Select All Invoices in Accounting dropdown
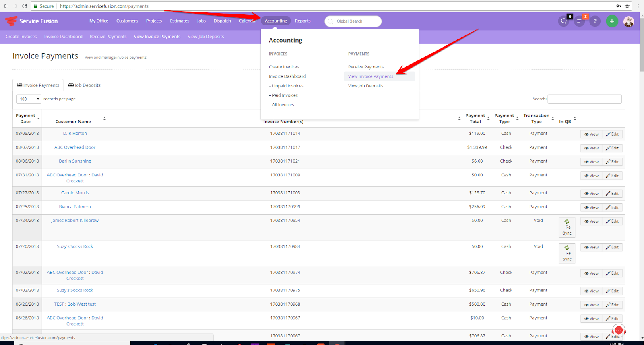 coord(281,105)
